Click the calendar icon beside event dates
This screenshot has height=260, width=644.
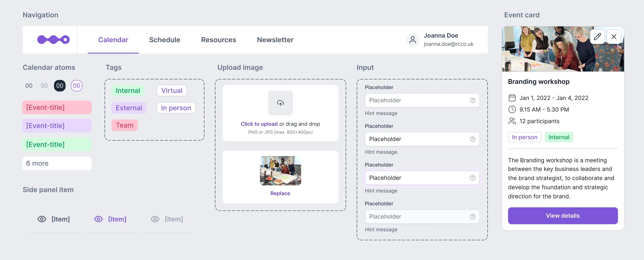click(x=512, y=98)
